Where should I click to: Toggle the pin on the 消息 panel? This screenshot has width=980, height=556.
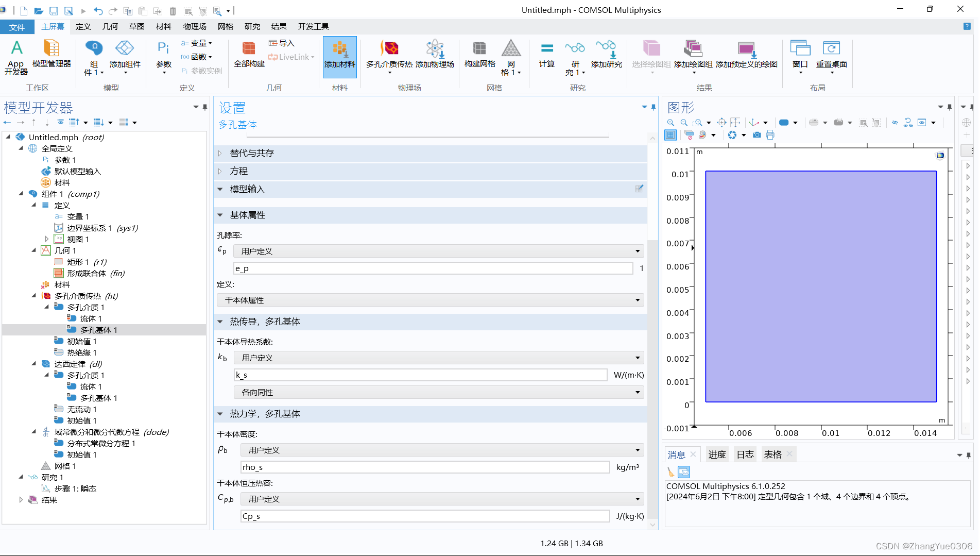pos(969,455)
